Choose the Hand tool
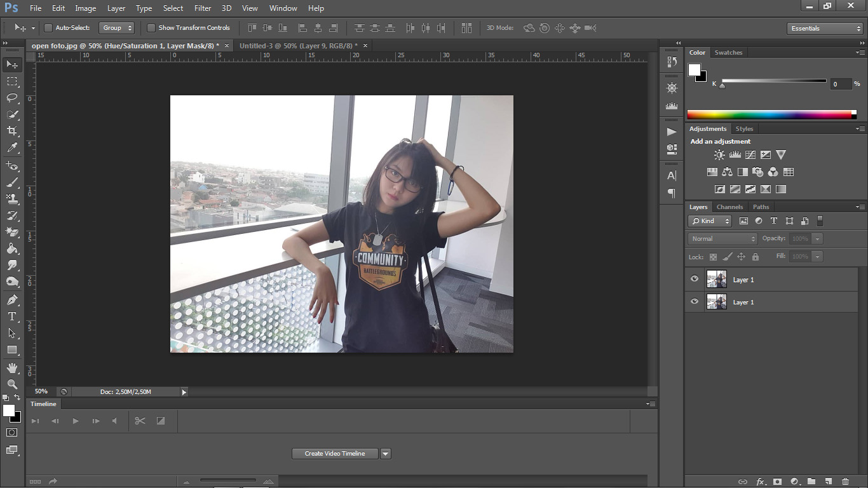 12,368
